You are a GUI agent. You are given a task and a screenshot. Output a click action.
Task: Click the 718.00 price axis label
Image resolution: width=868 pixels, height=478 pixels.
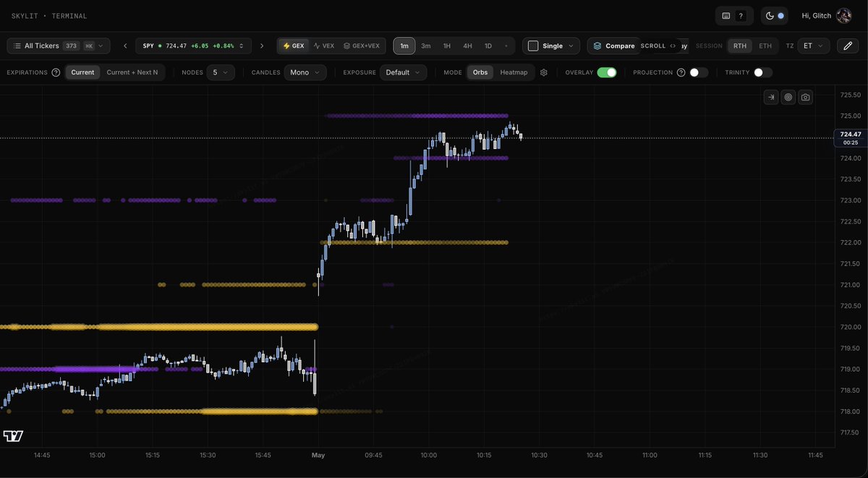click(x=851, y=411)
